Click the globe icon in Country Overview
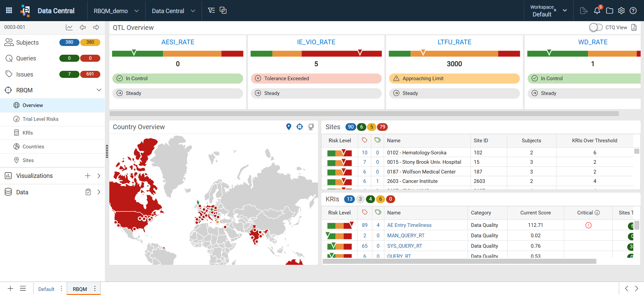 pyautogui.click(x=311, y=127)
